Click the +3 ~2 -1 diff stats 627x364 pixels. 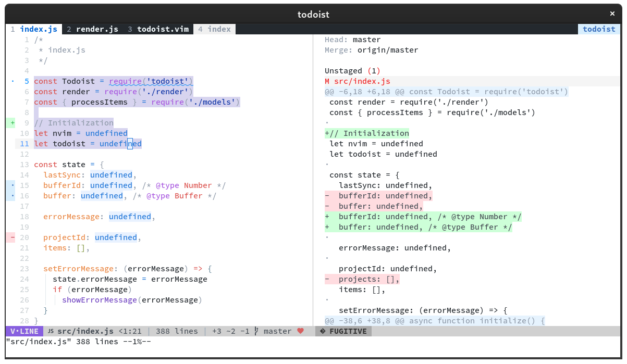pyautogui.click(x=231, y=331)
